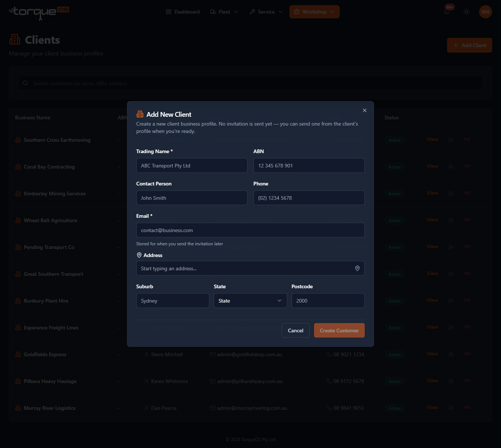
Task: View Pilbara Heavy Haulage client
Action: coord(432,381)
